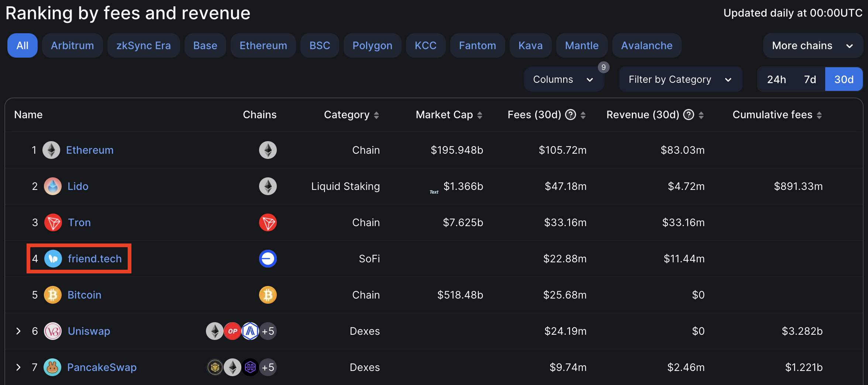The width and height of the screenshot is (868, 385).
Task: Select the 30d time range
Action: point(844,79)
